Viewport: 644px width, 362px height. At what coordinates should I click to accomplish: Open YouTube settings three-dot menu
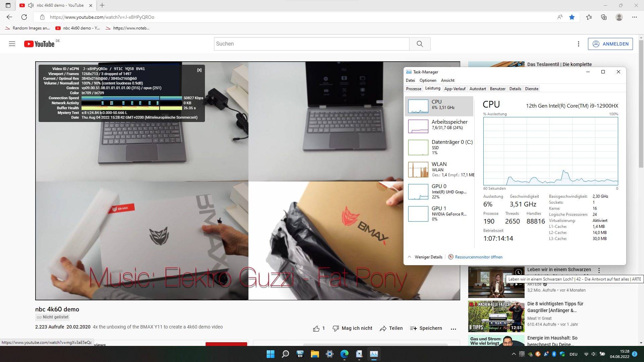[578, 44]
